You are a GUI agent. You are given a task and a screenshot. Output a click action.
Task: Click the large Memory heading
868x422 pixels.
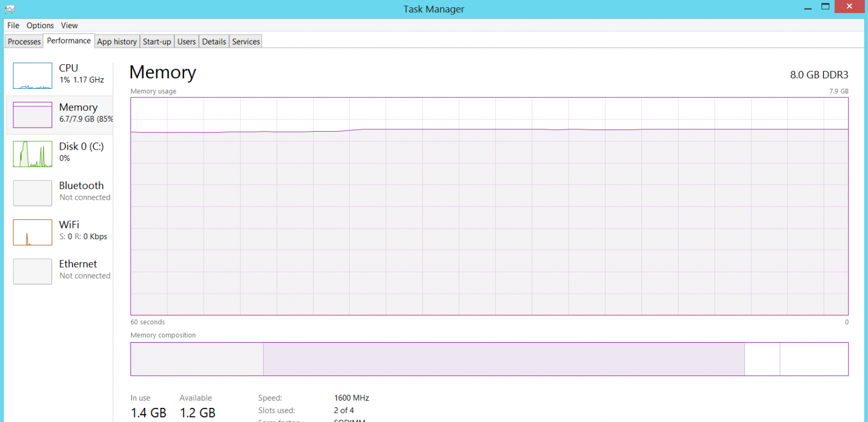click(162, 72)
